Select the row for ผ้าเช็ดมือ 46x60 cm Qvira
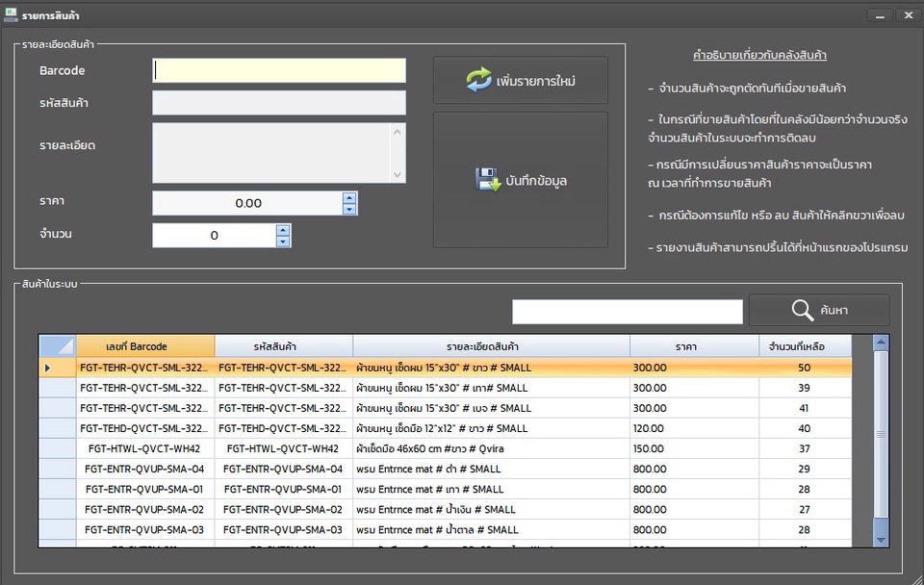The height and width of the screenshot is (585, 924). [x=443, y=448]
